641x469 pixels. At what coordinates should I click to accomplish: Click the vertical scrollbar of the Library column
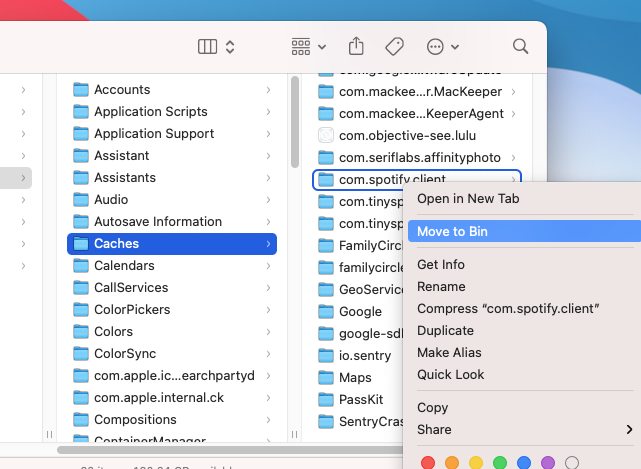point(295,122)
